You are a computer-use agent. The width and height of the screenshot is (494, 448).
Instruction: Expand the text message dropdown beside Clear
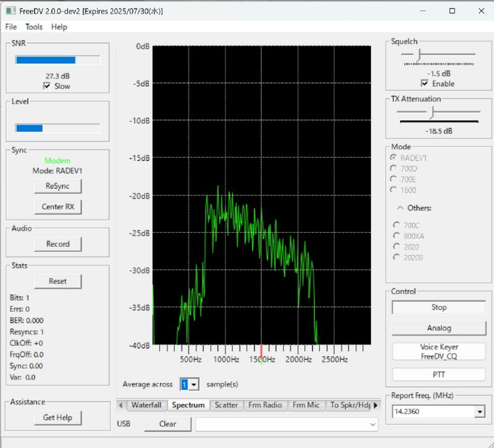(373, 425)
